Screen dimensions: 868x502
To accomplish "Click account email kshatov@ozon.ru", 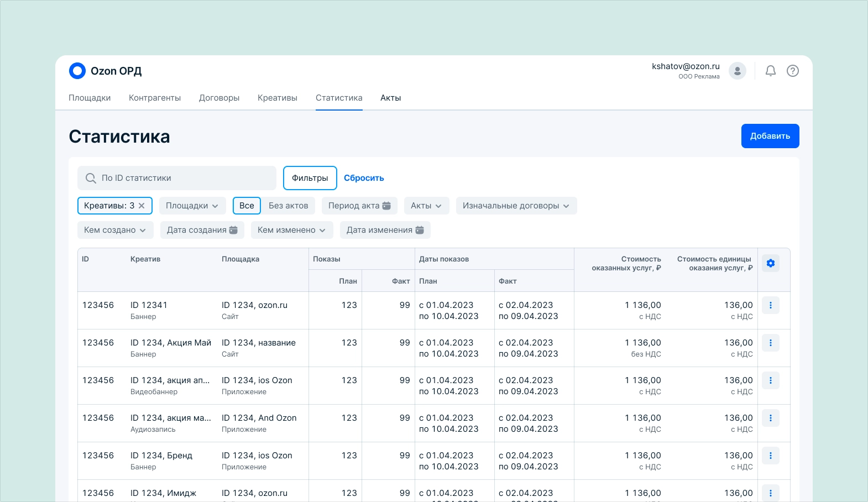I will [686, 66].
